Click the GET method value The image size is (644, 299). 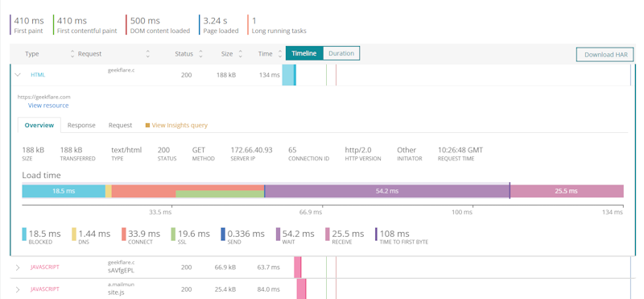click(x=199, y=150)
